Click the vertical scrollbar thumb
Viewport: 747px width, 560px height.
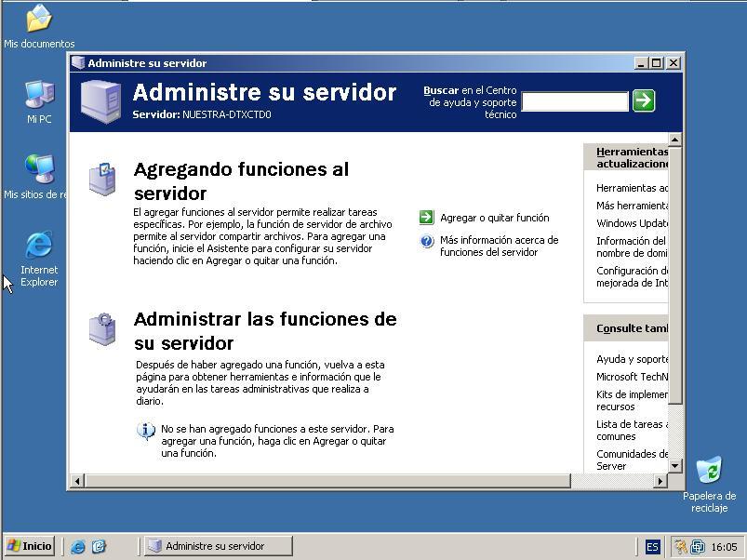point(674,275)
